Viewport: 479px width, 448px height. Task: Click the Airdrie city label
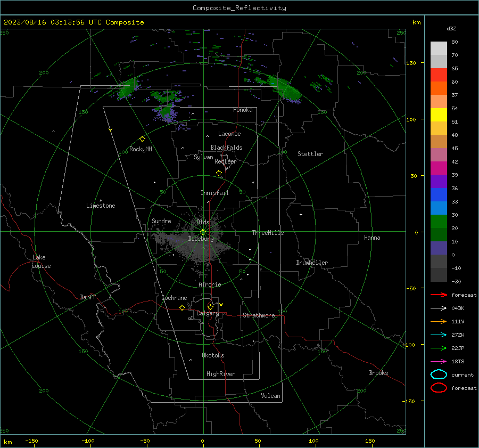point(210,284)
